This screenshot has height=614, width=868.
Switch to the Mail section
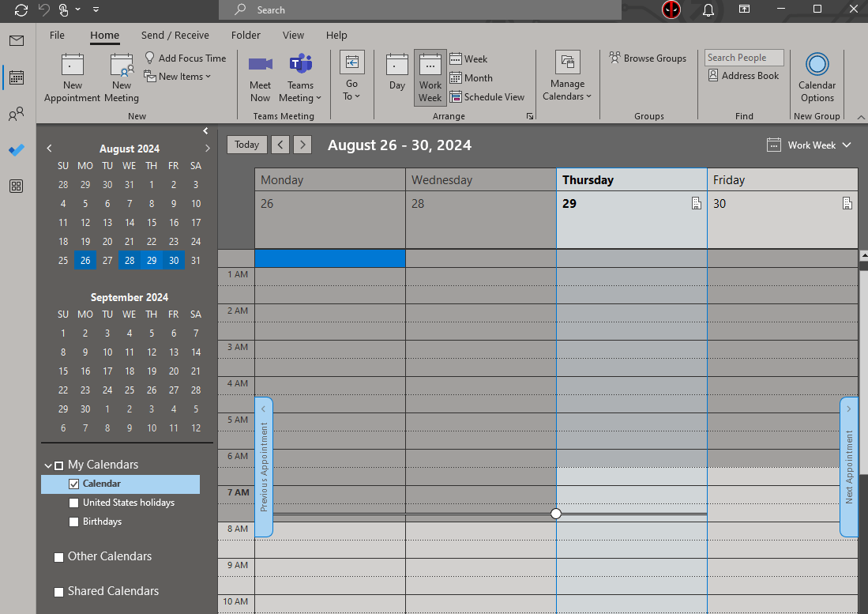pos(17,40)
